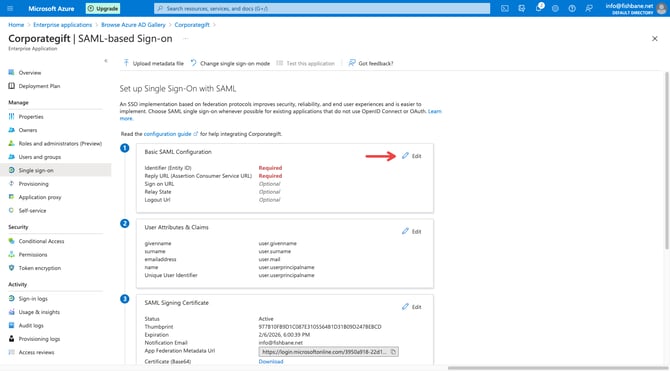The height and width of the screenshot is (371, 670).
Task: Open the configuration guide link
Action: pos(168,134)
